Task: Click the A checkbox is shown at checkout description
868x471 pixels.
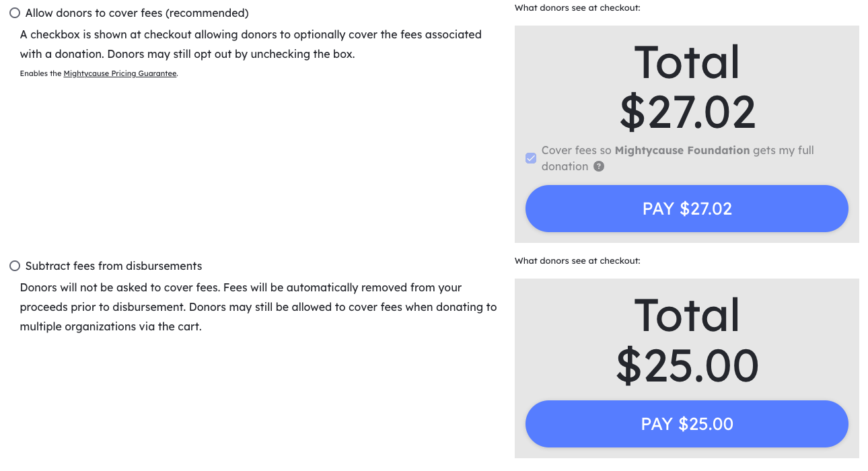Action: [251, 44]
